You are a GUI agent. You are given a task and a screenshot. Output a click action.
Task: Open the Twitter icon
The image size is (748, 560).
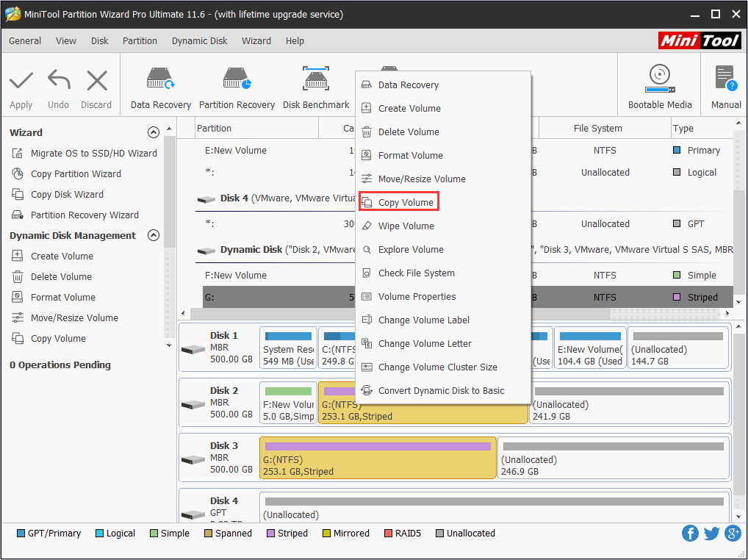coord(711,533)
